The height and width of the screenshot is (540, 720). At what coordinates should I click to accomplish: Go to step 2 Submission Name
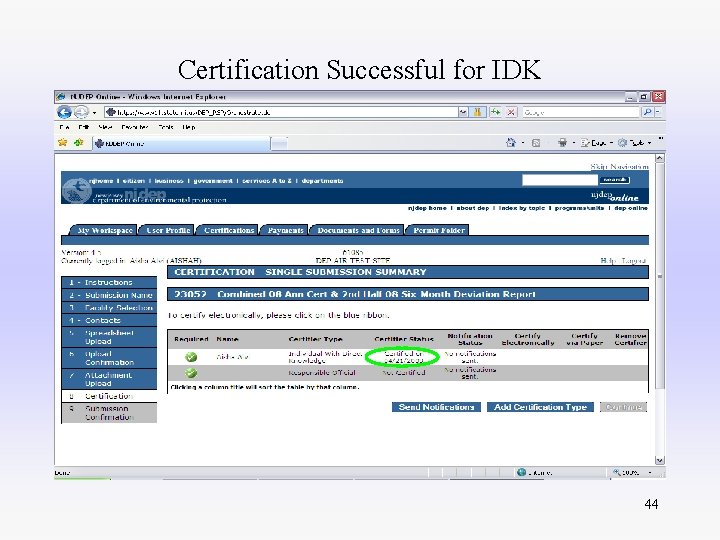tap(109, 295)
